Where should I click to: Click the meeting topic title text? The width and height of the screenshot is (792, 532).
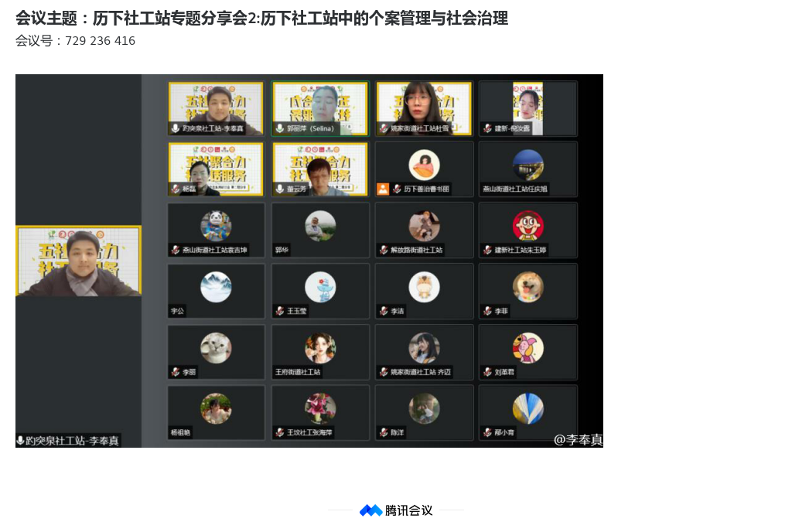click(261, 19)
